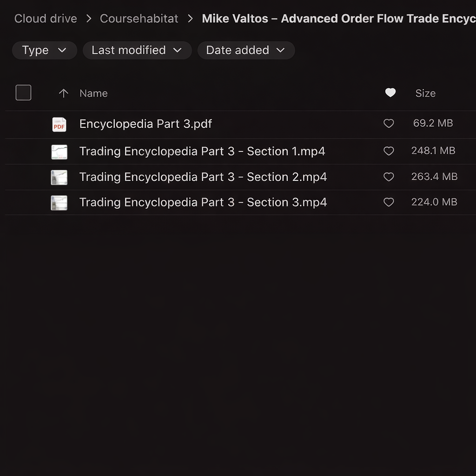476x476 pixels.
Task: Go to Cloud drive in the breadcrumb
Action: click(x=46, y=19)
